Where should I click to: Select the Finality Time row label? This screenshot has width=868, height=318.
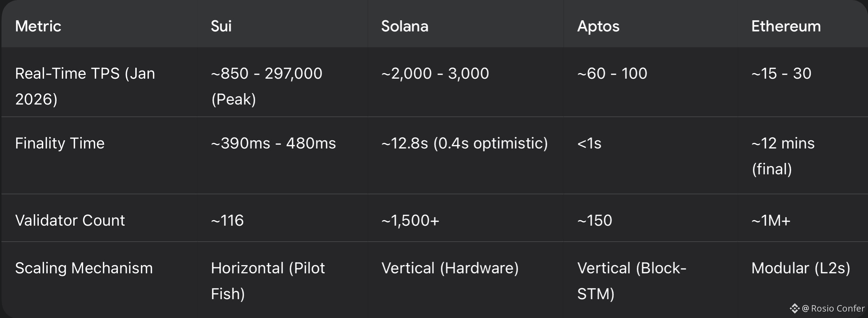[x=60, y=143]
